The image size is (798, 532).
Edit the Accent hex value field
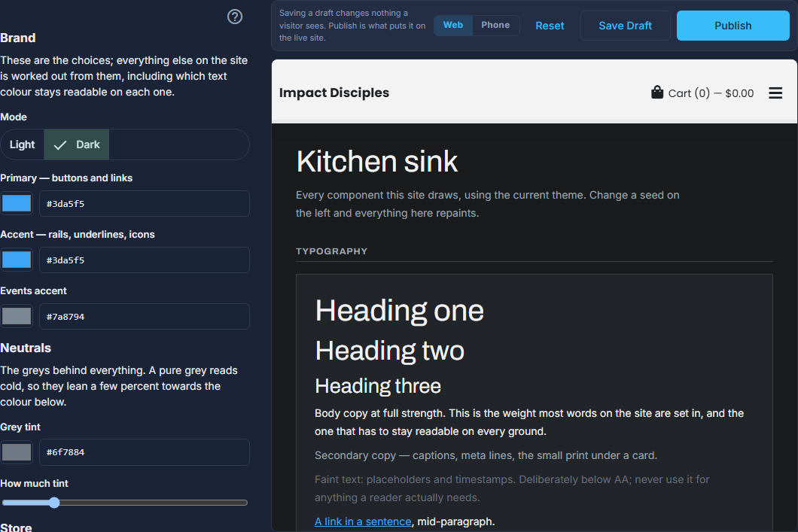point(145,260)
